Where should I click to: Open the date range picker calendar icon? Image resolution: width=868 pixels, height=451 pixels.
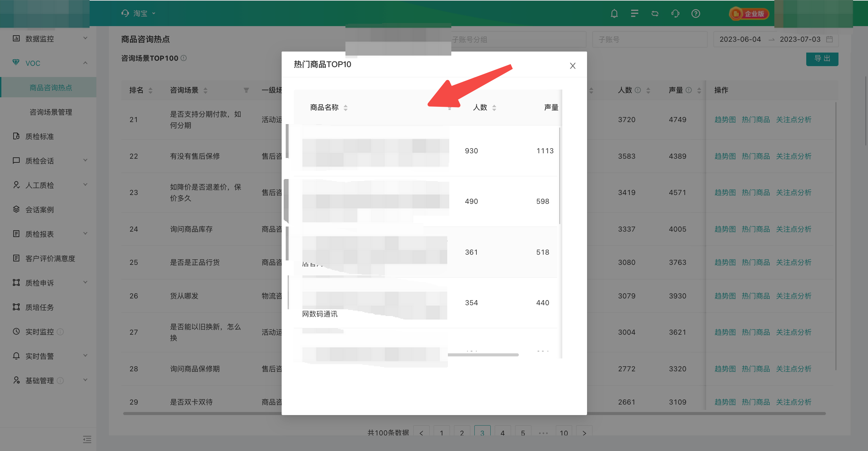(x=830, y=39)
